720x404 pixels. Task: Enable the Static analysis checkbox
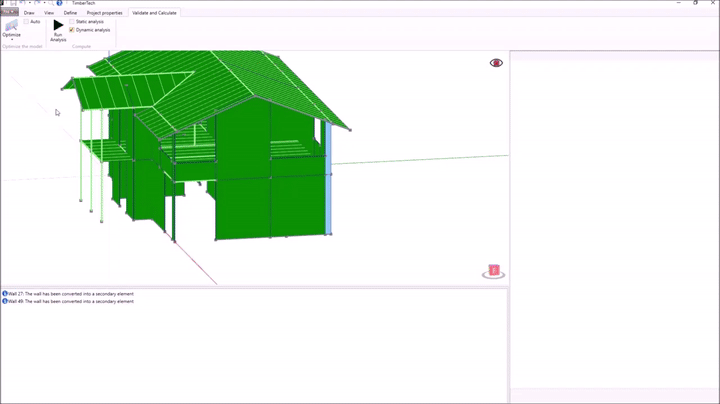(x=72, y=21)
